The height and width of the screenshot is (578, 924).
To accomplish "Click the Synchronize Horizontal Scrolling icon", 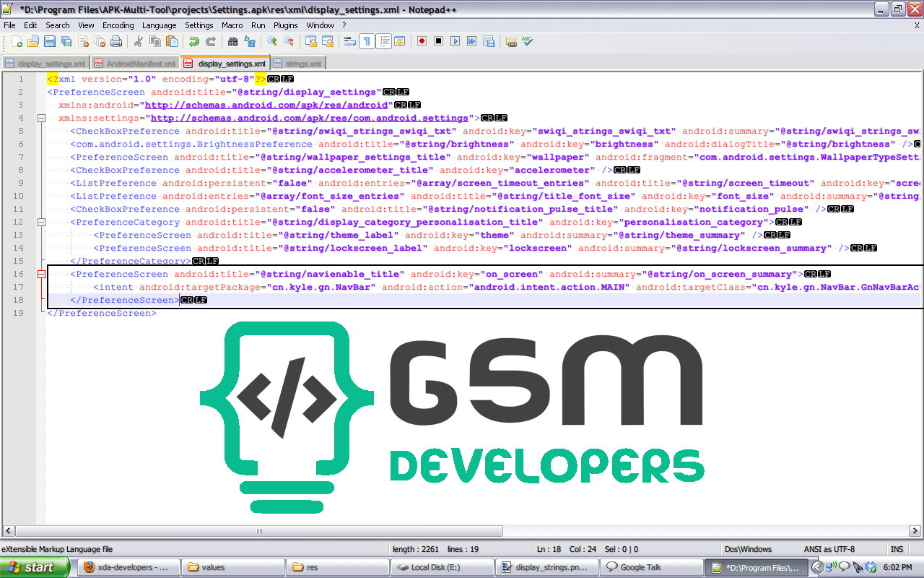I will 328,41.
